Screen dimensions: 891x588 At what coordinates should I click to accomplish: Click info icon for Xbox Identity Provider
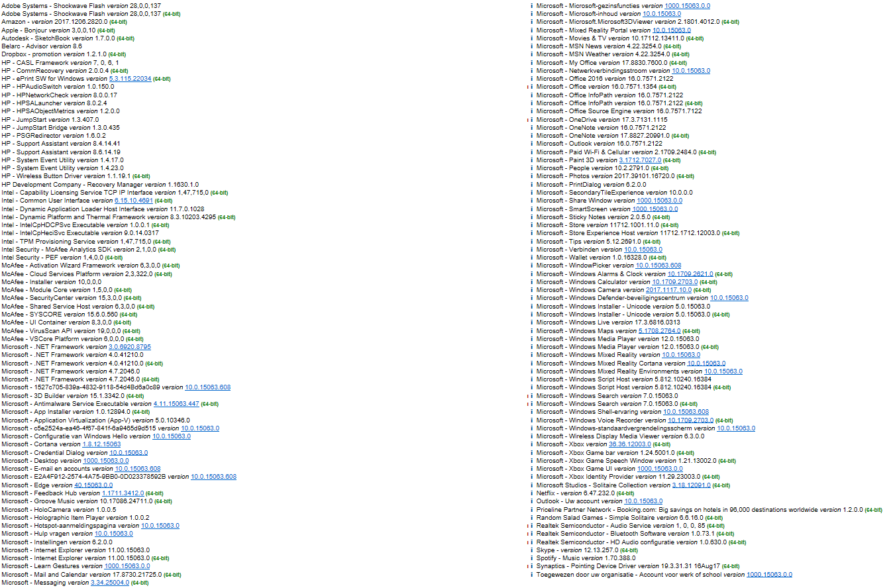pyautogui.click(x=531, y=477)
